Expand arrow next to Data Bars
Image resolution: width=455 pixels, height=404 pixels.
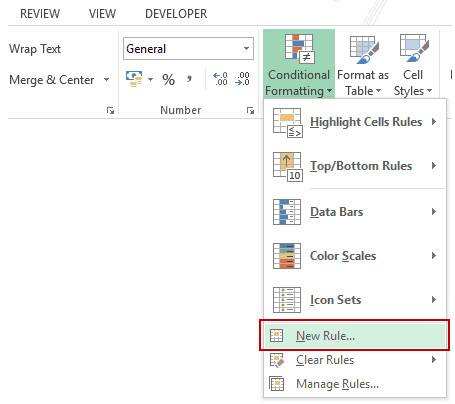pos(434,211)
